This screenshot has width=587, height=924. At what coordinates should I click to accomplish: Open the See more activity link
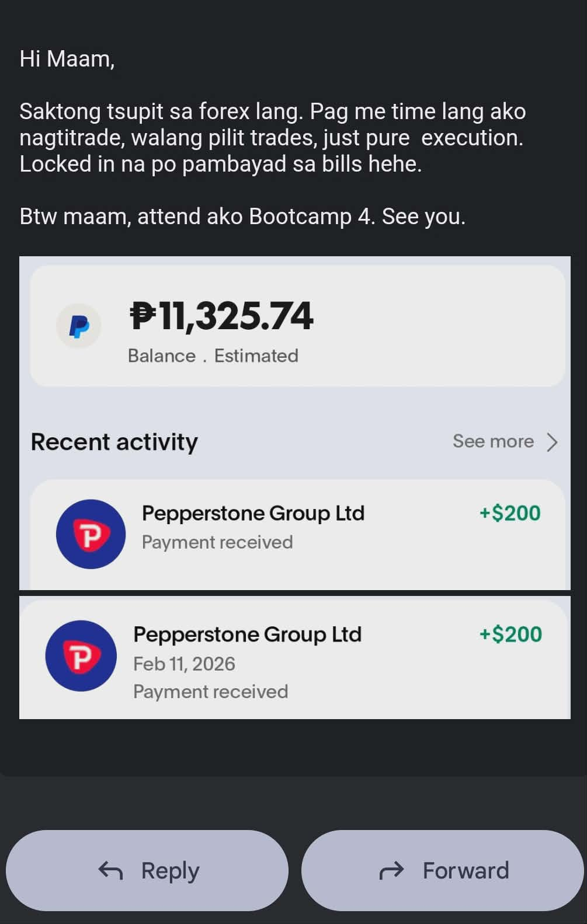(493, 441)
